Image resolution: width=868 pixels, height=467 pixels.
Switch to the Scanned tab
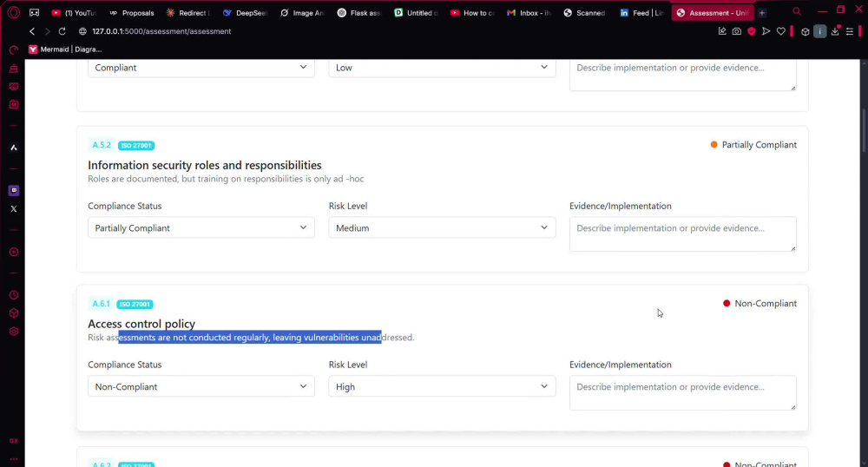point(586,13)
